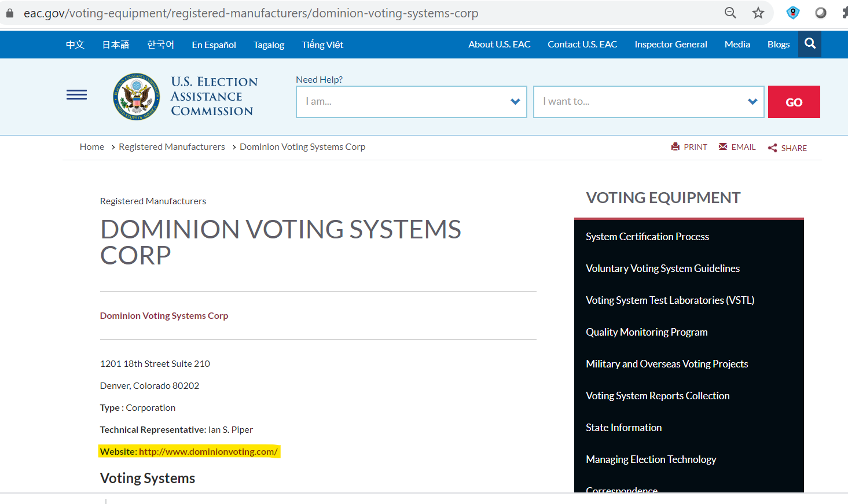Open the dominionvoting.com website link
The image size is (848, 504).
point(208,452)
